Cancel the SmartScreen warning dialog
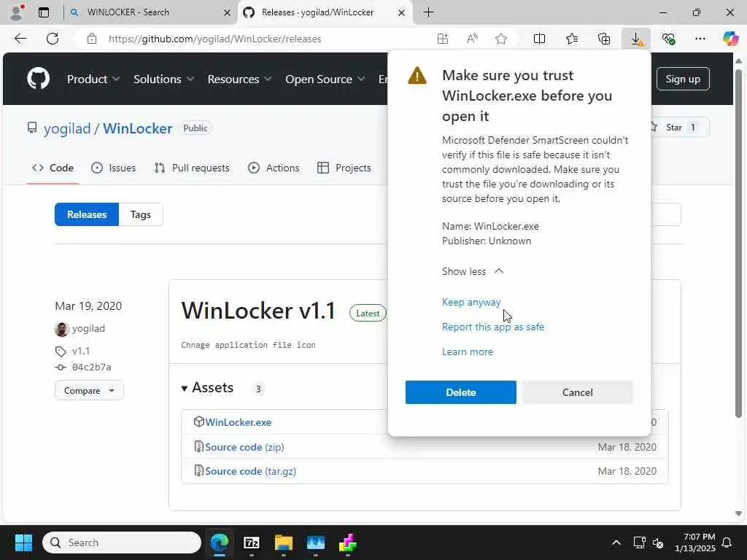 [x=578, y=392]
